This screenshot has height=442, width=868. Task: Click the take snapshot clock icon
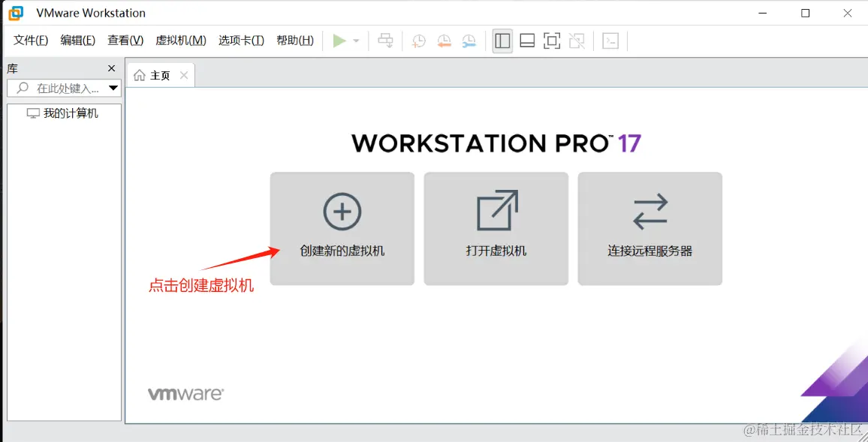pyautogui.click(x=418, y=41)
